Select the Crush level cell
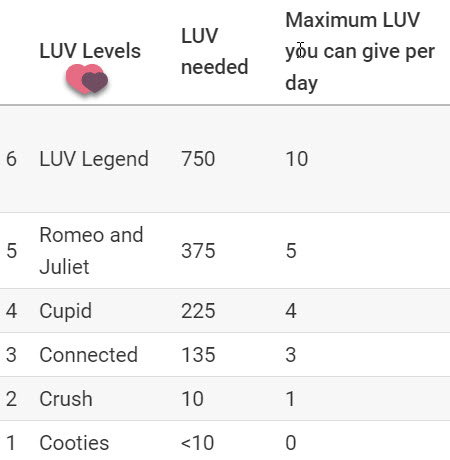The image size is (450, 460). [66, 399]
